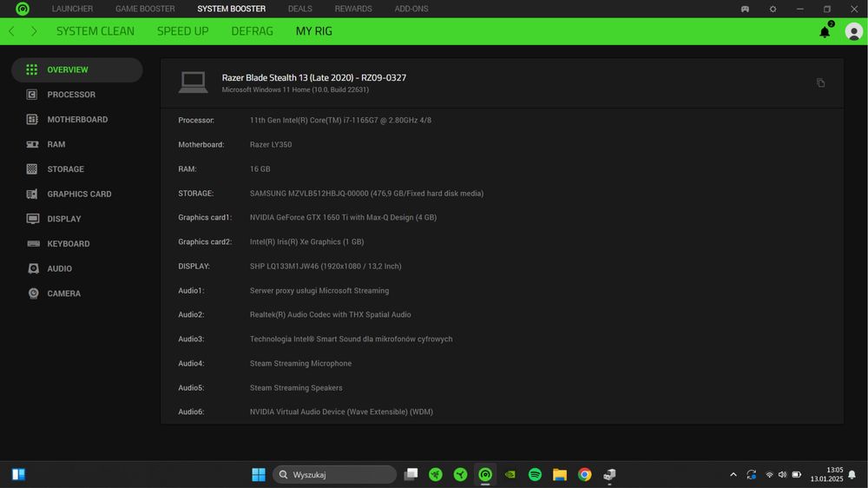Click the Razer LY350 motherboard value

click(271, 144)
